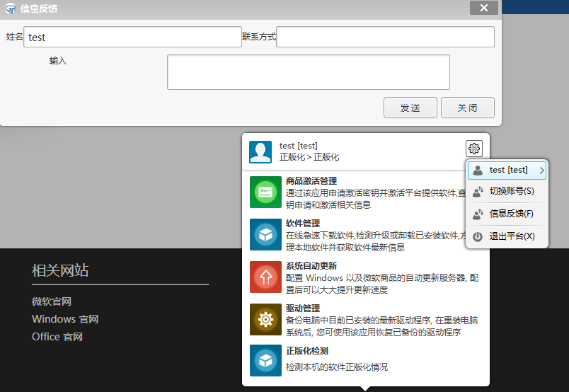
Task: Open the Office 官网 link
Action: [x=57, y=337]
